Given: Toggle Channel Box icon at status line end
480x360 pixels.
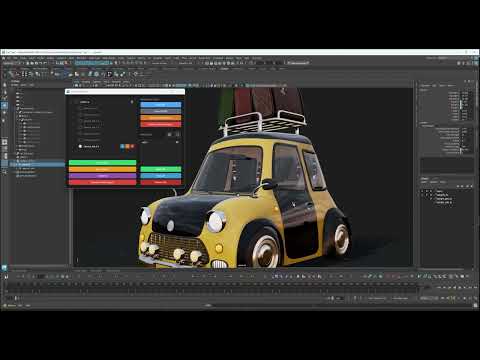Looking at the screenshot, I should click(475, 63).
